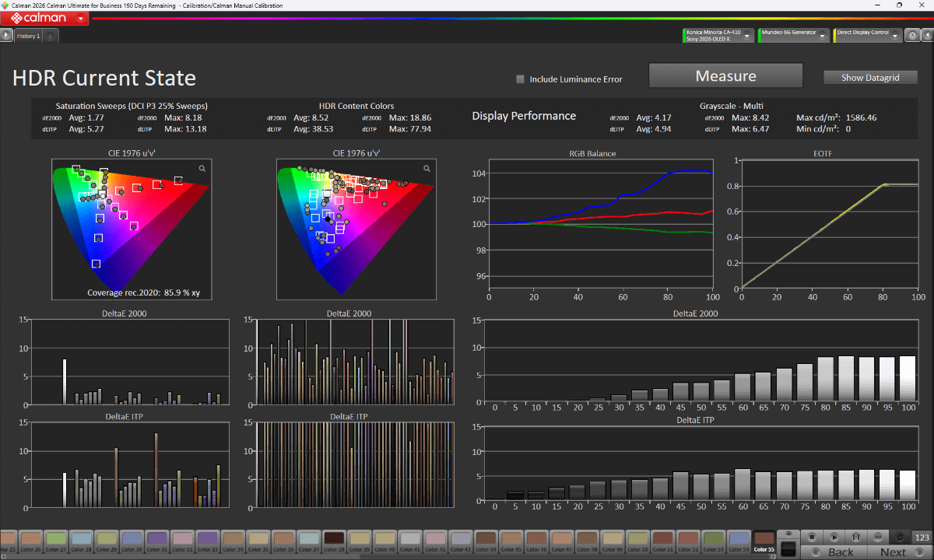Viewport: 934px width, 560px height.
Task: Click the magnifier on the saturation sweeps CIE chart
Action: [x=202, y=168]
